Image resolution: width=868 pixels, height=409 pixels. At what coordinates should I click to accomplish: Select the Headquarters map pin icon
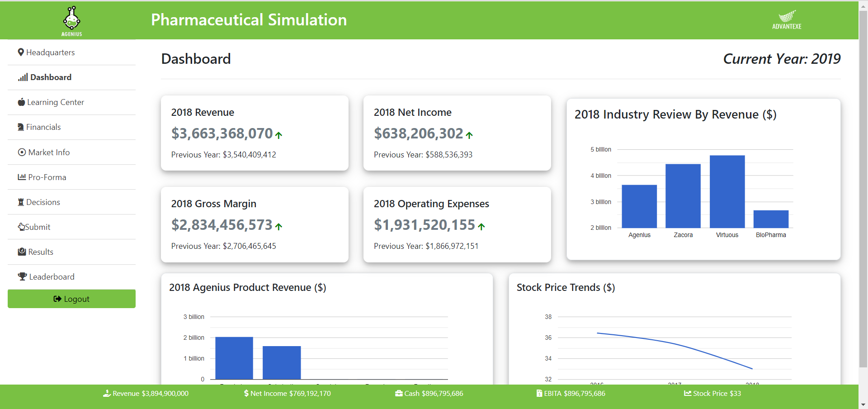(x=21, y=52)
